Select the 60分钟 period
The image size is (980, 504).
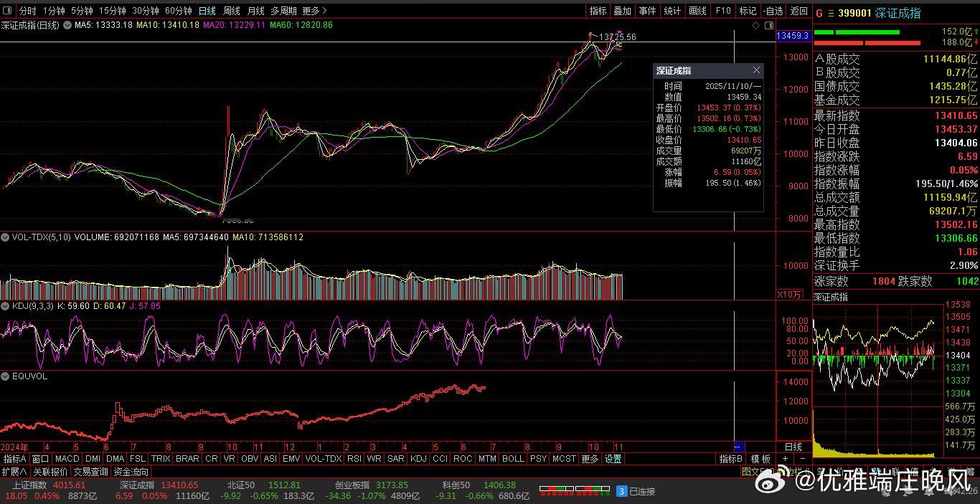point(179,11)
